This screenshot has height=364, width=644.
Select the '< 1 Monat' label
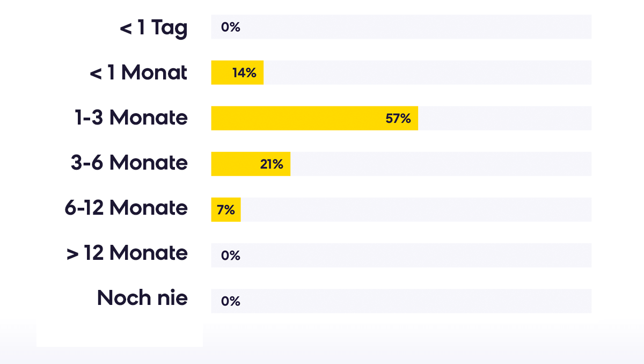(x=138, y=72)
